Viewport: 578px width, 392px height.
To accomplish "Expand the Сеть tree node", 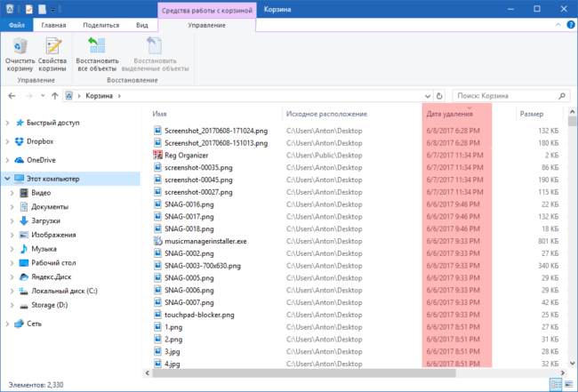I will (7, 324).
